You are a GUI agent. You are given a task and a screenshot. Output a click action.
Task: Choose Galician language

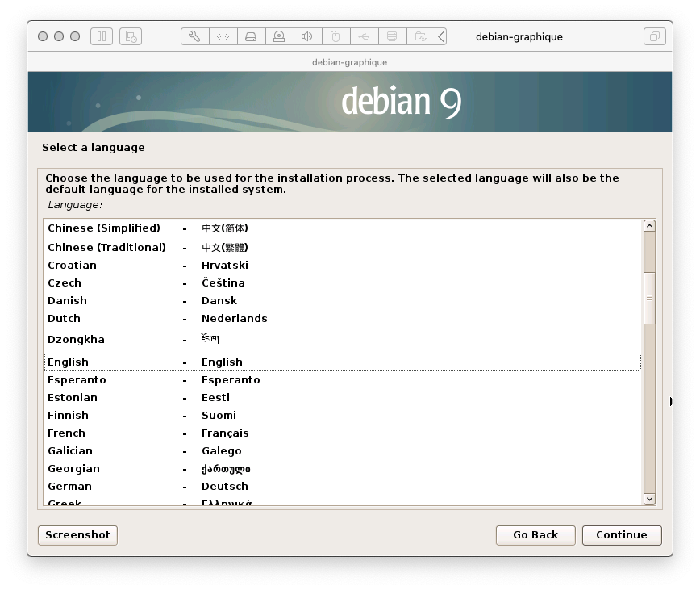[x=343, y=451]
